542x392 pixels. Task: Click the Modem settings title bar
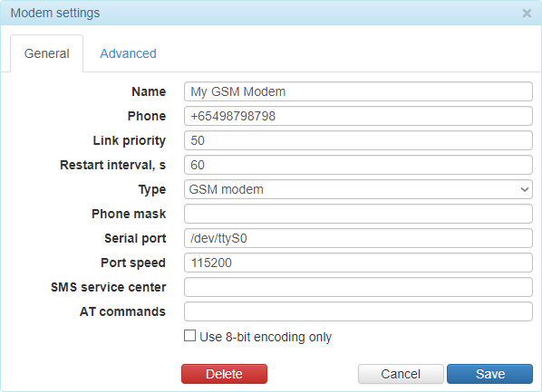click(x=271, y=13)
